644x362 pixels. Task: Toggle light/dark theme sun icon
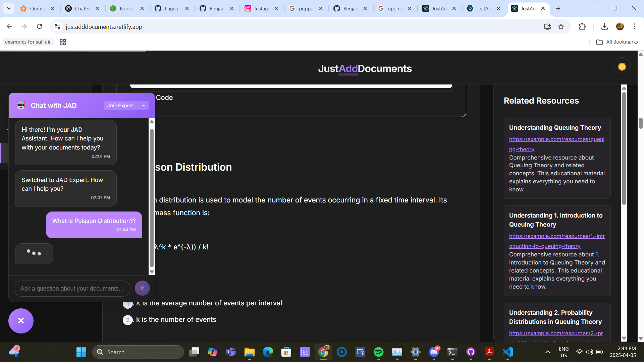click(622, 67)
